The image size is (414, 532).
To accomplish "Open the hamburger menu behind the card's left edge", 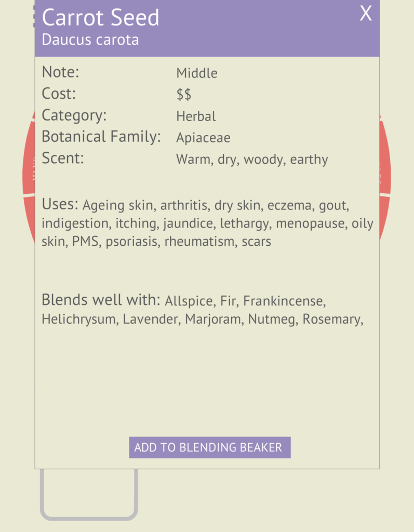I will click(x=34, y=16).
